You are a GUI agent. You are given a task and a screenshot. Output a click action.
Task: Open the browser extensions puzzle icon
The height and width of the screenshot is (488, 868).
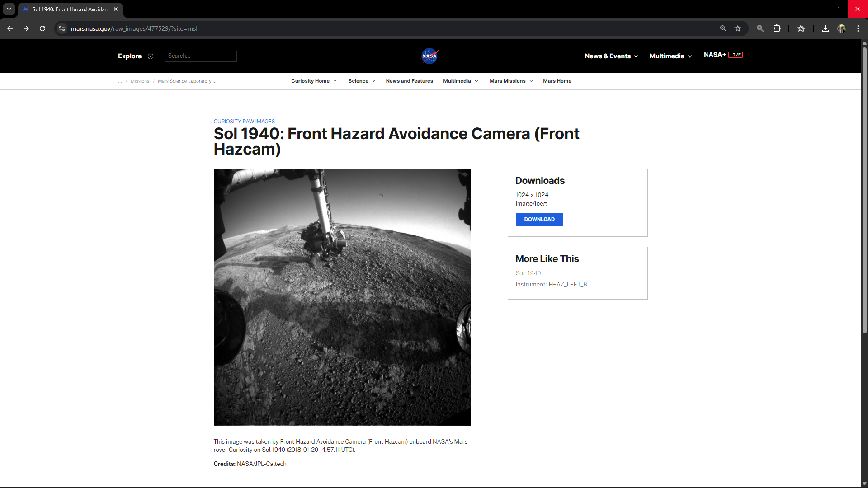point(777,28)
